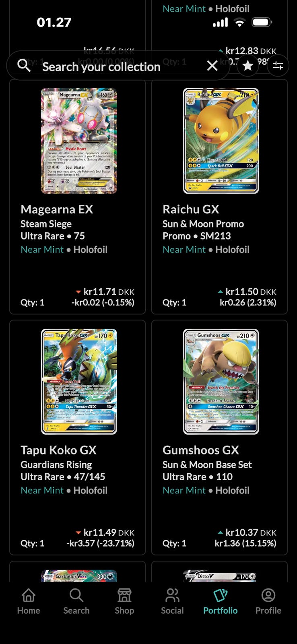Image resolution: width=297 pixels, height=644 pixels.
Task: View the Gumshoos GX card image
Action: (221, 382)
